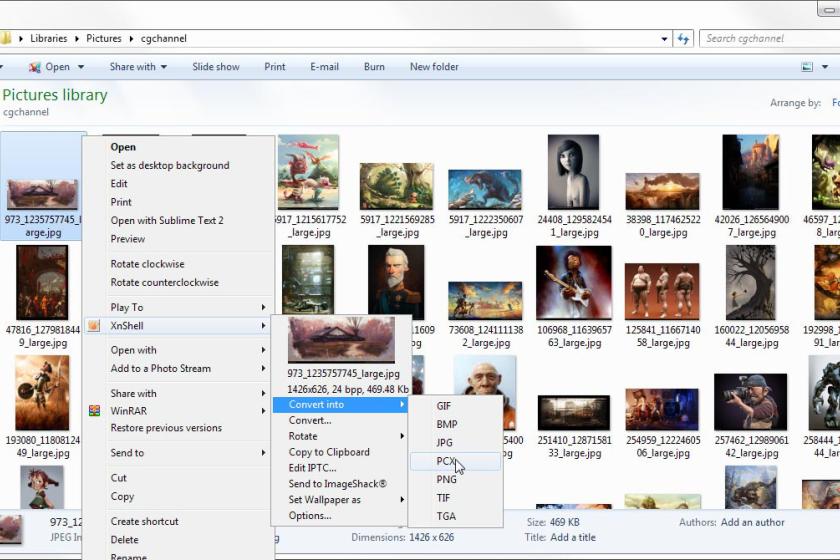Choose Open in the context menu
Image resolution: width=840 pixels, height=560 pixels.
123,147
